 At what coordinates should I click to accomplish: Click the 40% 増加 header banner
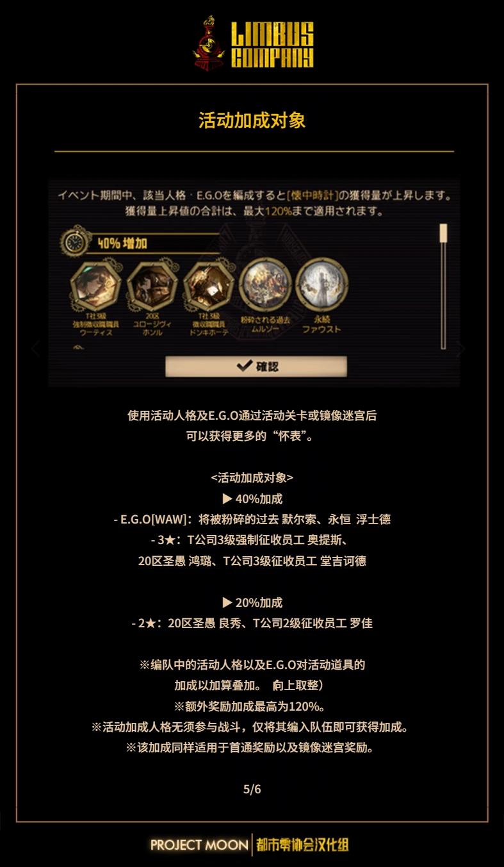click(154, 244)
